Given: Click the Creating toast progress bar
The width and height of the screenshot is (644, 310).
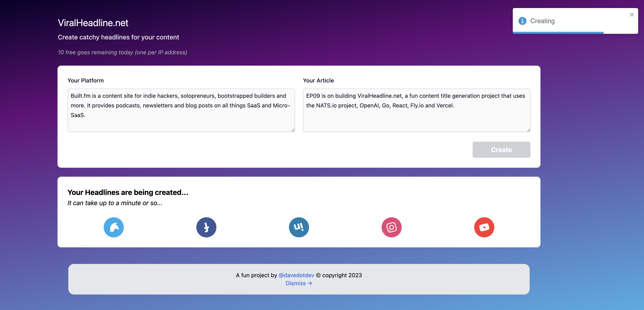Looking at the screenshot, I should click(558, 33).
